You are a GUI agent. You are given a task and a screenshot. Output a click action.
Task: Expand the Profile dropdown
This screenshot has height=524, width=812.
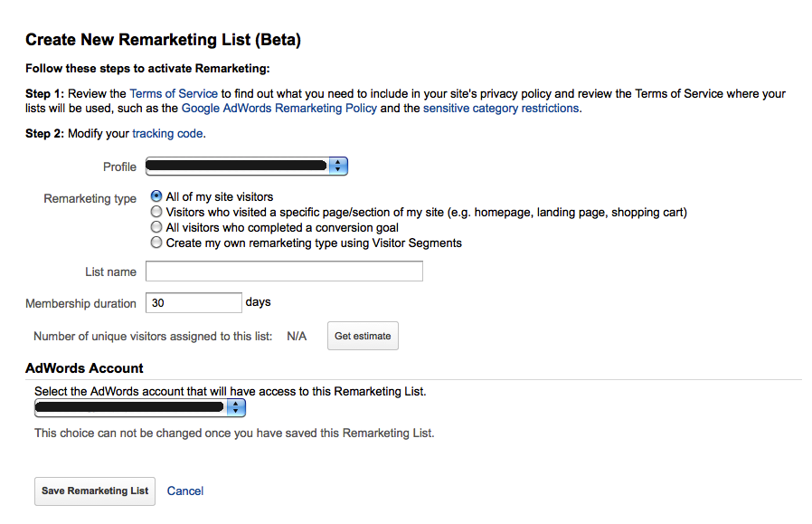point(247,166)
